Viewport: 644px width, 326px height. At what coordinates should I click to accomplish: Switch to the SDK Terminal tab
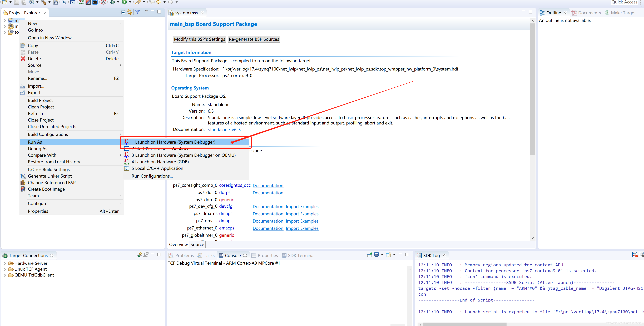[298, 255]
